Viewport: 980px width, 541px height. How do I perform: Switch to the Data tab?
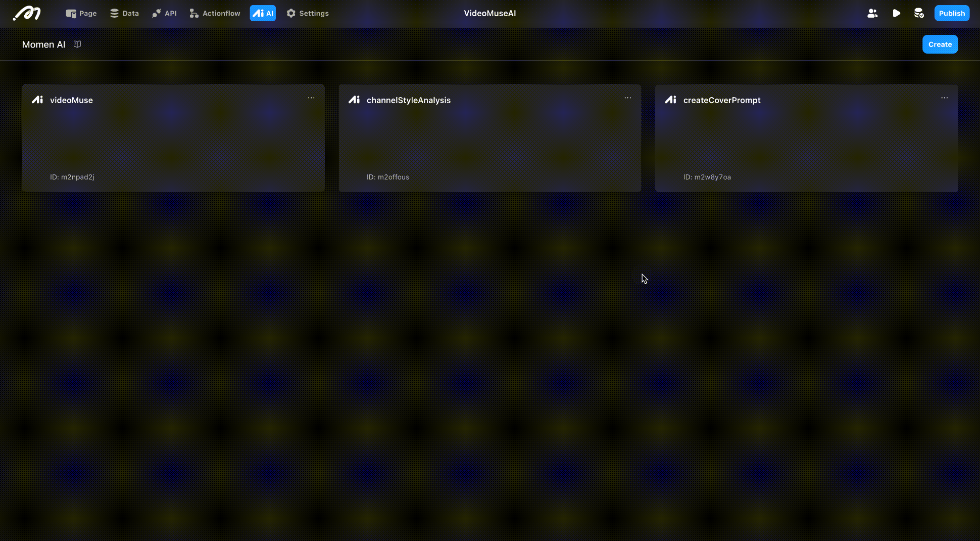[124, 13]
